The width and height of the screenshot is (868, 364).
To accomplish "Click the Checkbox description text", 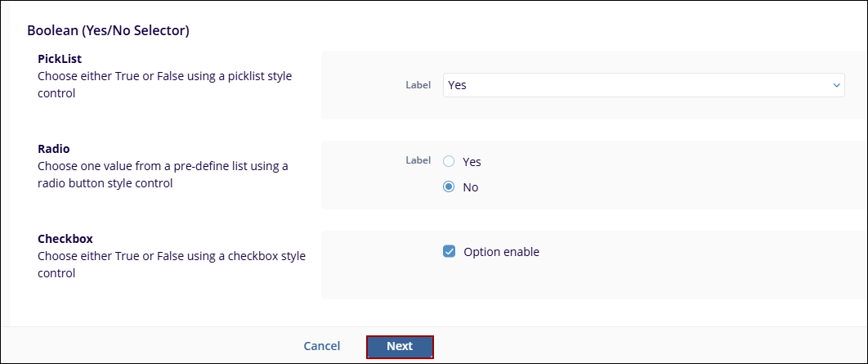I will click(x=171, y=264).
